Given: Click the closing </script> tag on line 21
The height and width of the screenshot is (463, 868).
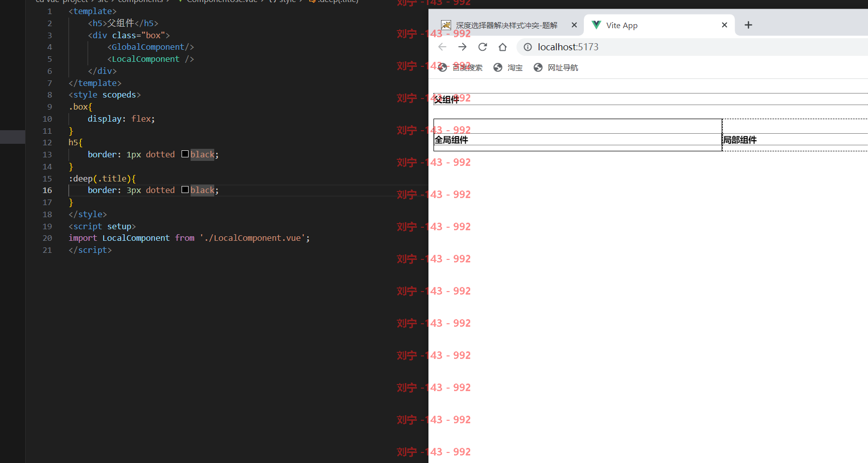Looking at the screenshot, I should click(90, 250).
